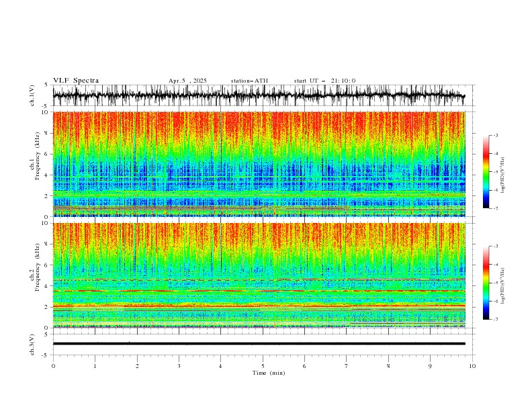This screenshot has width=532, height=411.
Task: Click the time axis tick label "6"
Action: [304, 366]
